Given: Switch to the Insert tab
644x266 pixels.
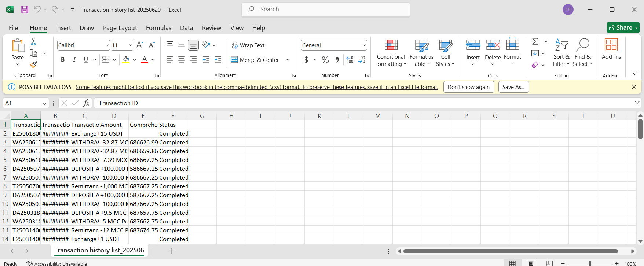Looking at the screenshot, I should 63,28.
